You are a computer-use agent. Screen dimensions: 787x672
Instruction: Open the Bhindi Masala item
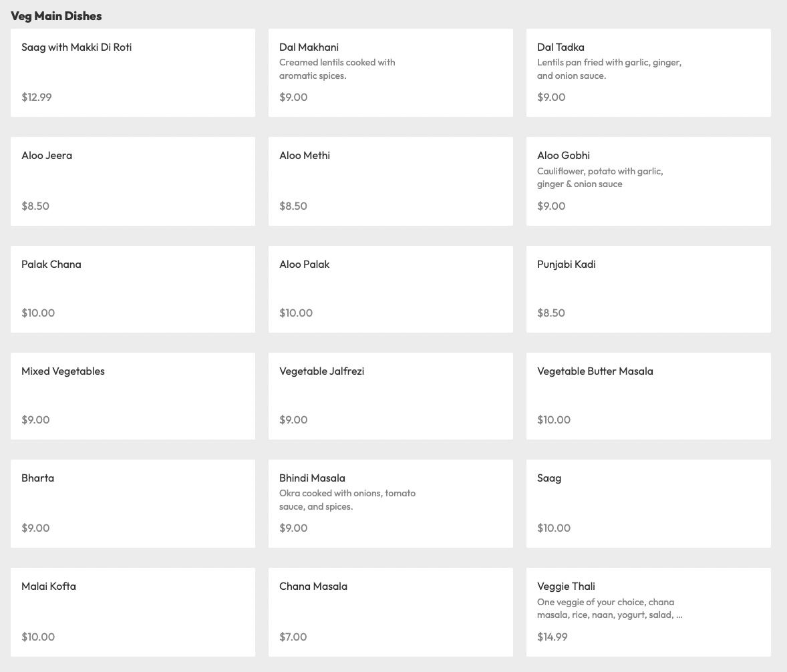click(x=390, y=503)
